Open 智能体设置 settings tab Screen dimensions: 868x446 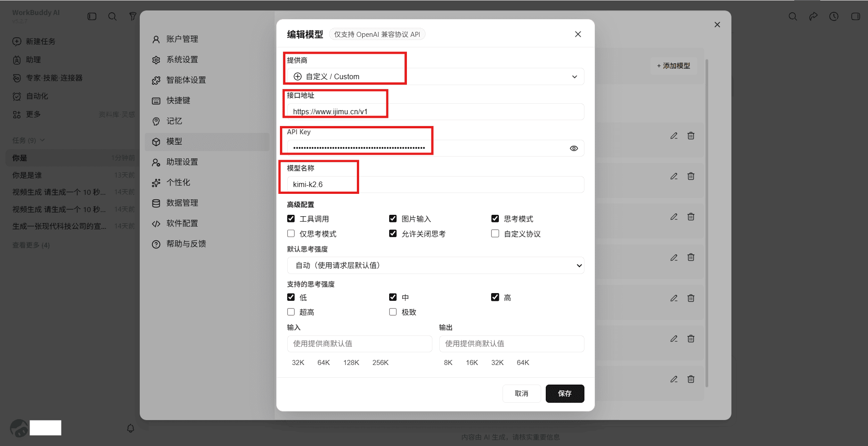207,80
